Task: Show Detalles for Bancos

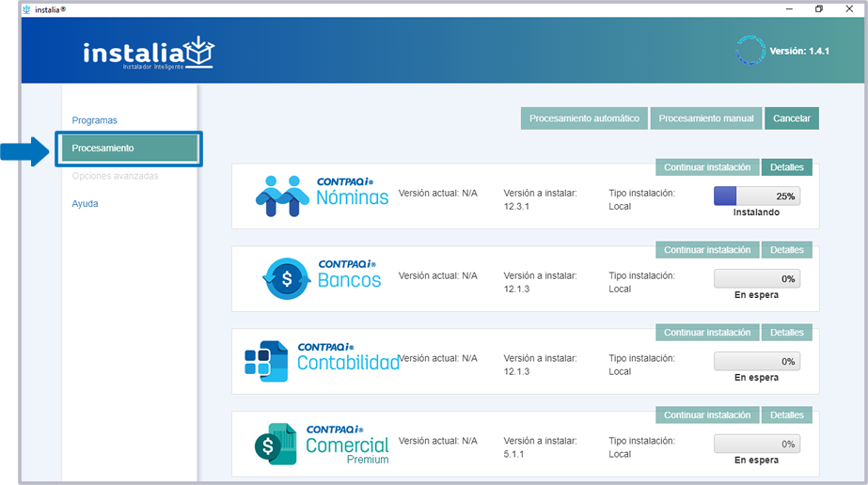Action: 786,249
